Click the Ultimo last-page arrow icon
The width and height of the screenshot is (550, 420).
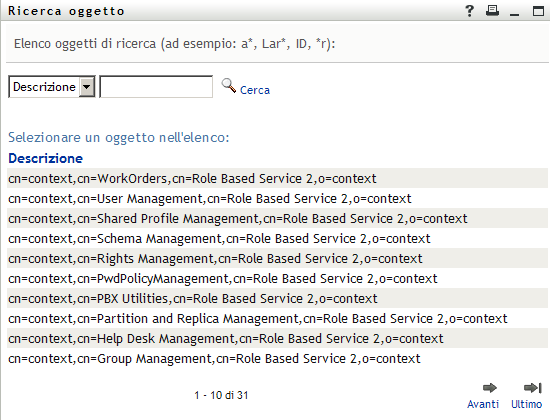pos(532,388)
